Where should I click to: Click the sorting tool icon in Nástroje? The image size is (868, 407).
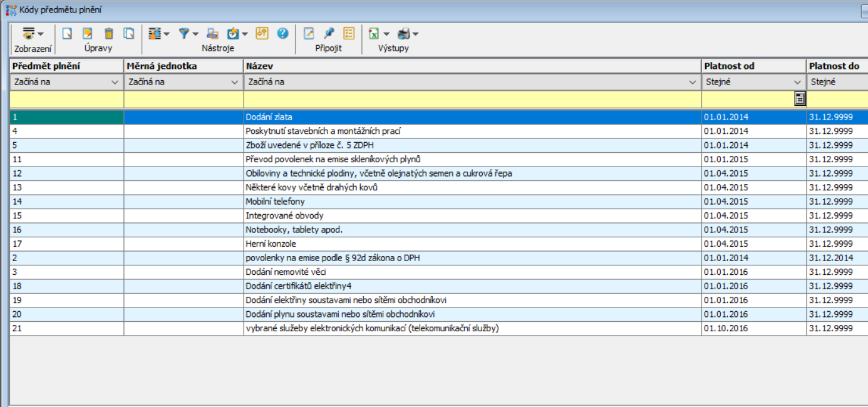[155, 34]
